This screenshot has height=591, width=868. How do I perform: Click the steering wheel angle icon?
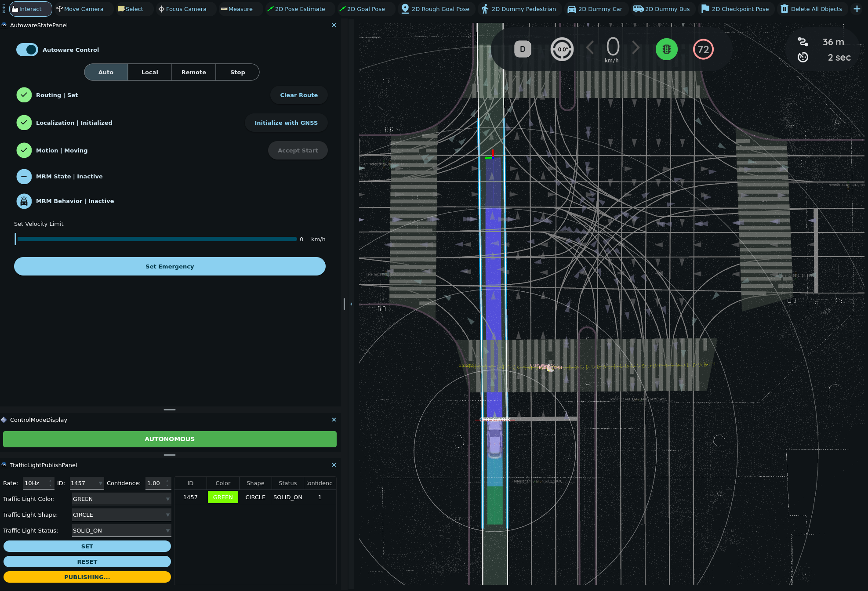[562, 49]
